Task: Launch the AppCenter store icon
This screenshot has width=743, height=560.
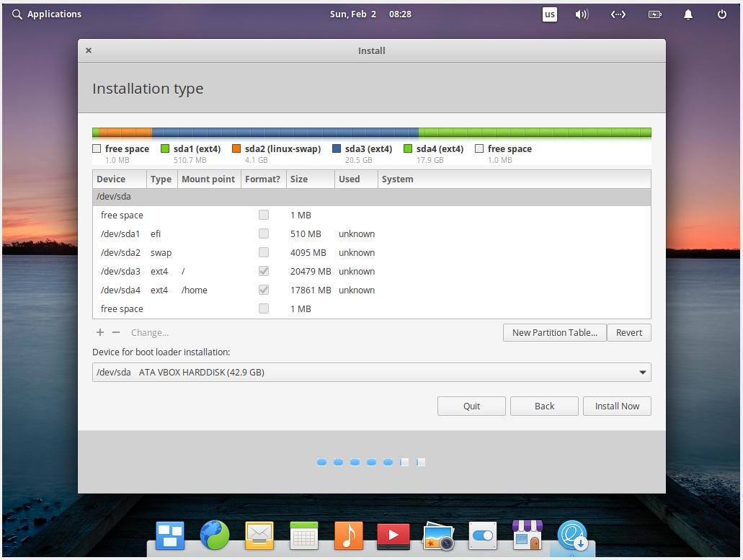Action: click(x=528, y=536)
